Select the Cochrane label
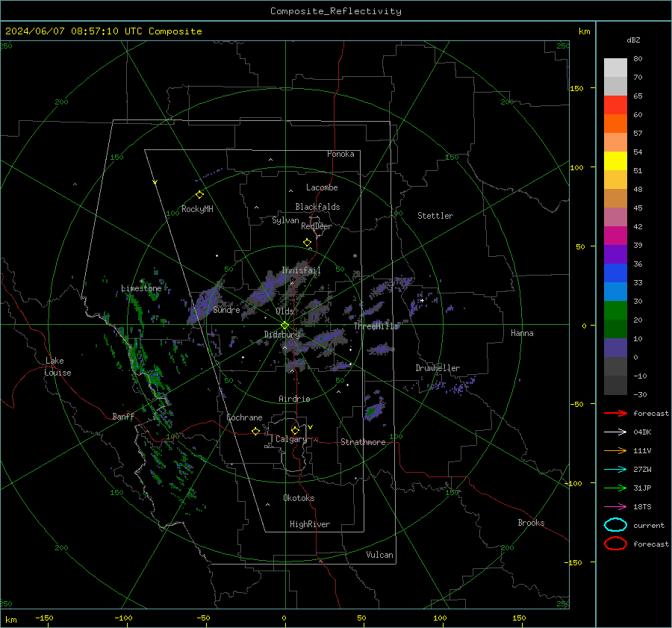This screenshot has height=628, width=672. [x=244, y=417]
